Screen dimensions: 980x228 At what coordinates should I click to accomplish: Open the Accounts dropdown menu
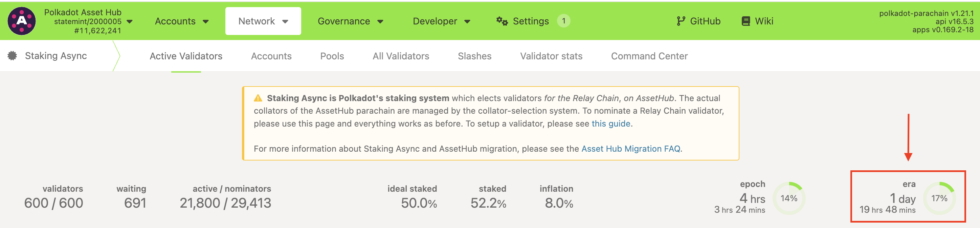coord(181,21)
